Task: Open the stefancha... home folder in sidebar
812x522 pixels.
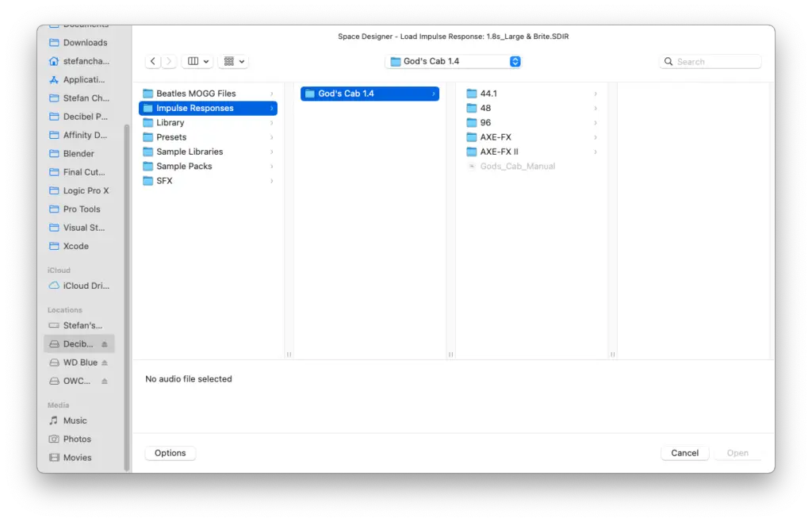Action: [x=79, y=61]
